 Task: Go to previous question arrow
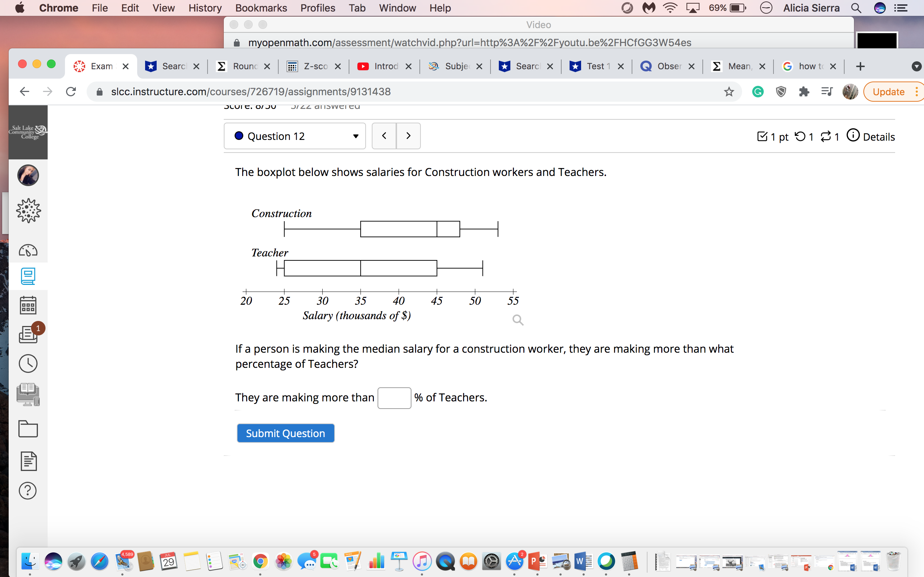tap(384, 136)
